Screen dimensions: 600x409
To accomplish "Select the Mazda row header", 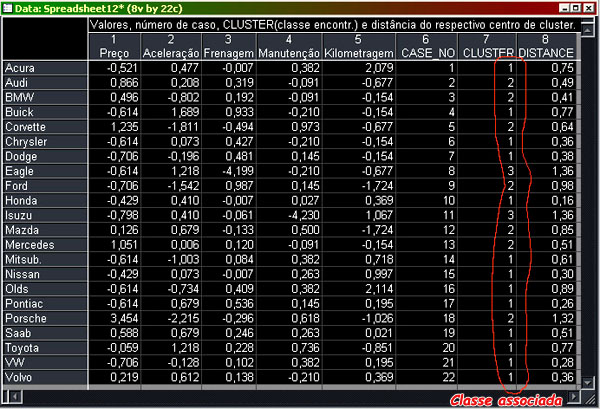I will [x=45, y=230].
